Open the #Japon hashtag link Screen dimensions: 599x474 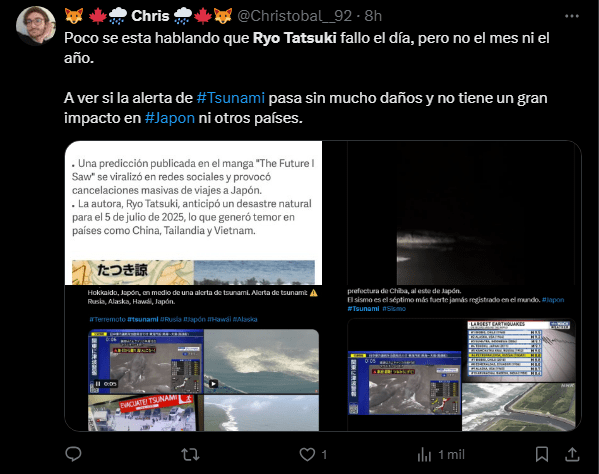coord(170,118)
